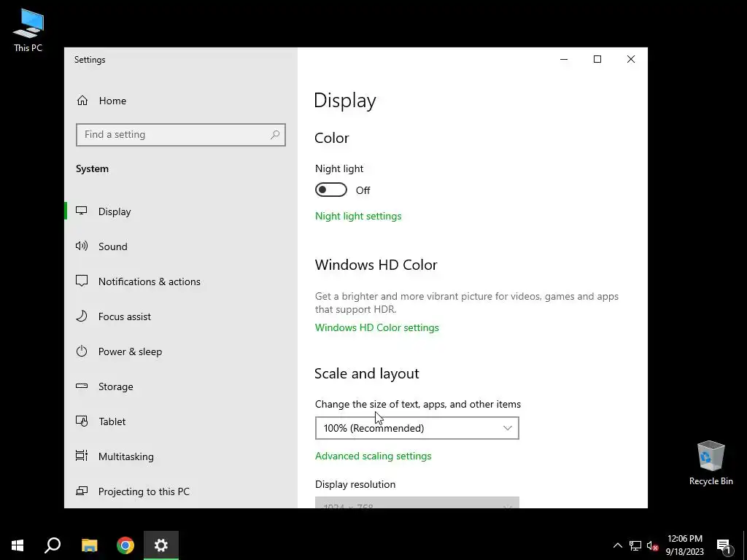This screenshot has width=747, height=560.
Task: Click the Display page heading
Action: click(x=345, y=101)
